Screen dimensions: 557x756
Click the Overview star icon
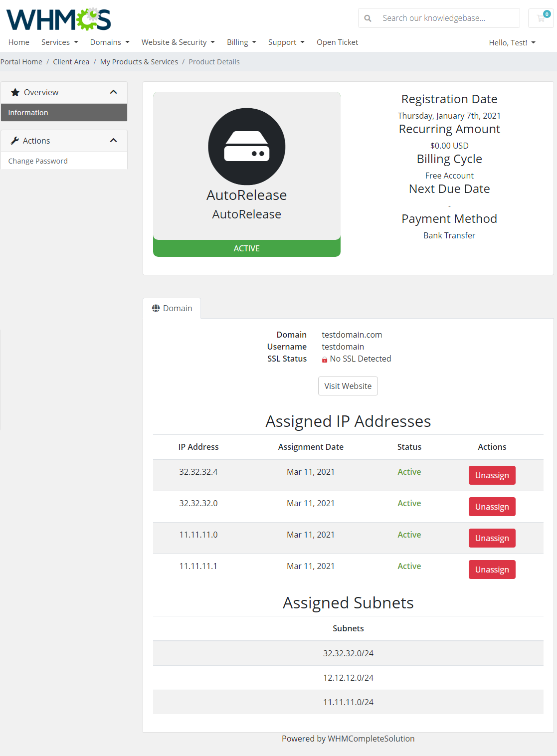pyautogui.click(x=15, y=92)
